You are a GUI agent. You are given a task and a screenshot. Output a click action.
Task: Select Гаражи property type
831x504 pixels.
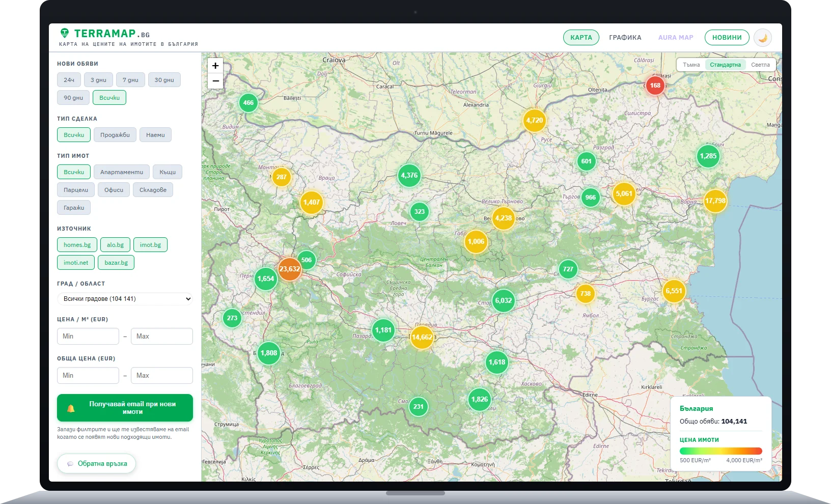click(74, 208)
